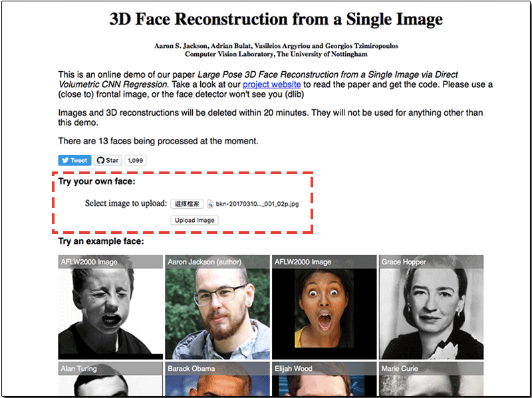
Task: Click the "Try an example face" heading
Action: click(x=101, y=241)
